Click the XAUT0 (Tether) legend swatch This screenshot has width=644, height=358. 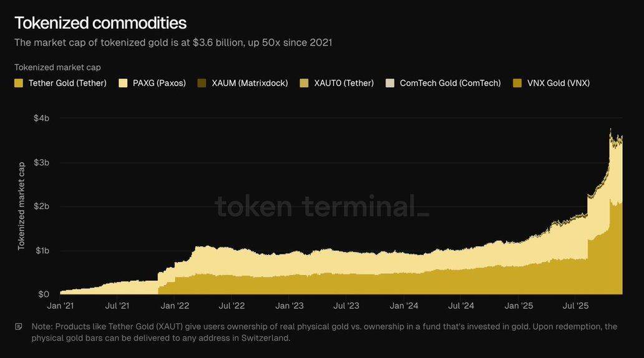[304, 83]
